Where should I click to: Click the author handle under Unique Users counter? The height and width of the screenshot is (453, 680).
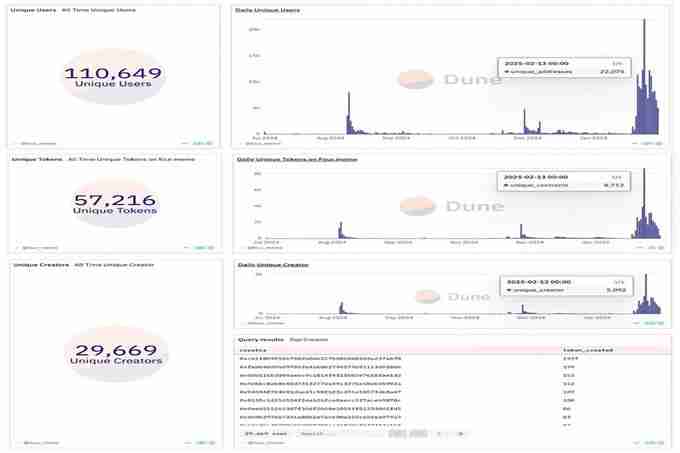(36, 143)
